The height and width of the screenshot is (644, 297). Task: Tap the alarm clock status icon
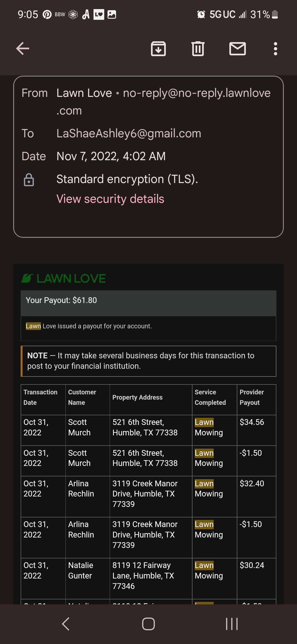[x=201, y=14]
